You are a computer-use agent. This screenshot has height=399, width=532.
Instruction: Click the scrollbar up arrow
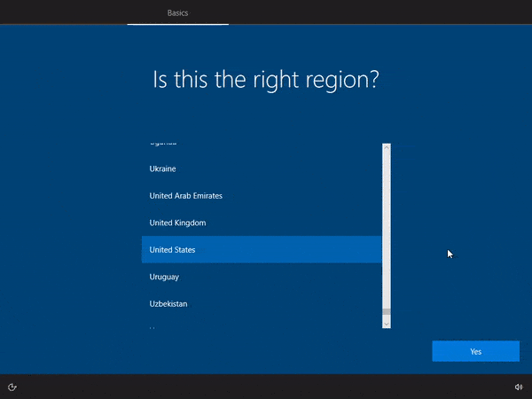click(x=386, y=147)
